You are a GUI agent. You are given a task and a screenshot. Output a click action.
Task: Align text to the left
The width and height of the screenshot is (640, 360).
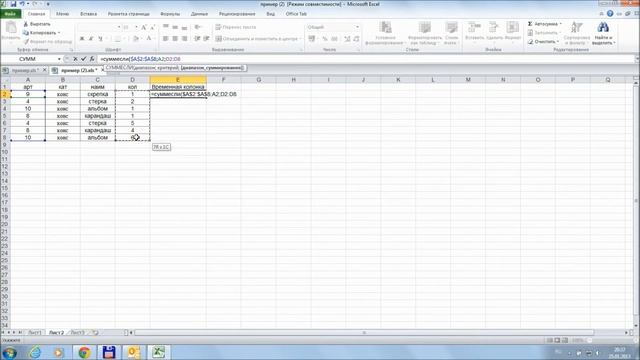click(x=165, y=39)
